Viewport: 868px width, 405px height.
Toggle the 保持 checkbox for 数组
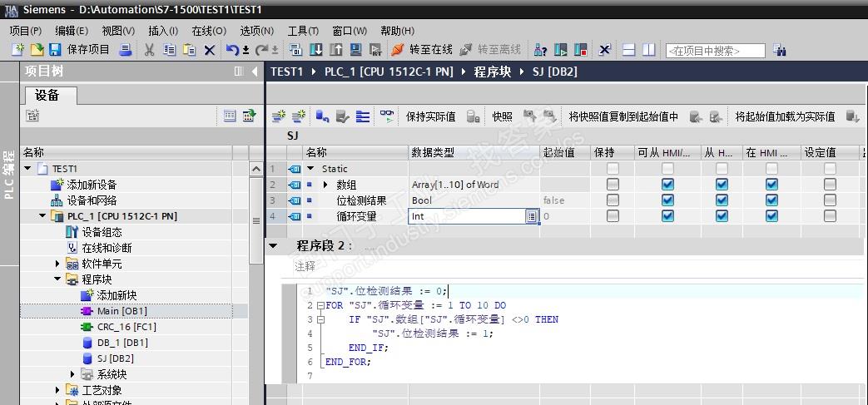(613, 185)
